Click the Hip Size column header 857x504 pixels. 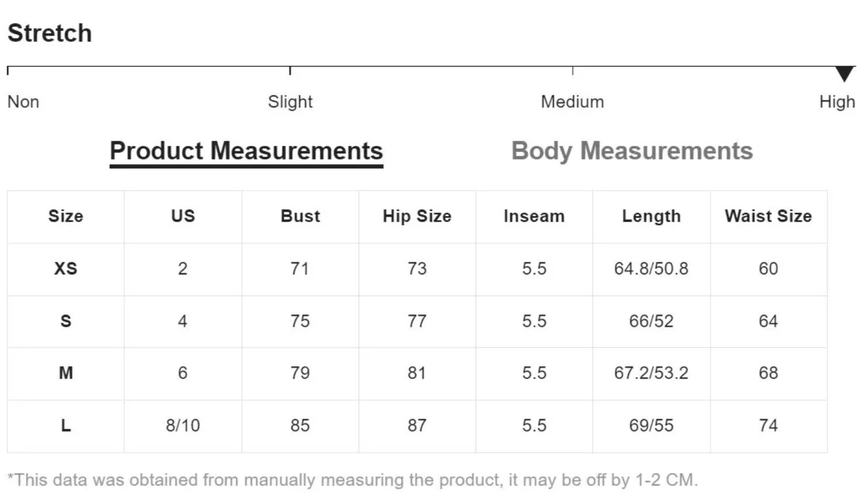[417, 216]
